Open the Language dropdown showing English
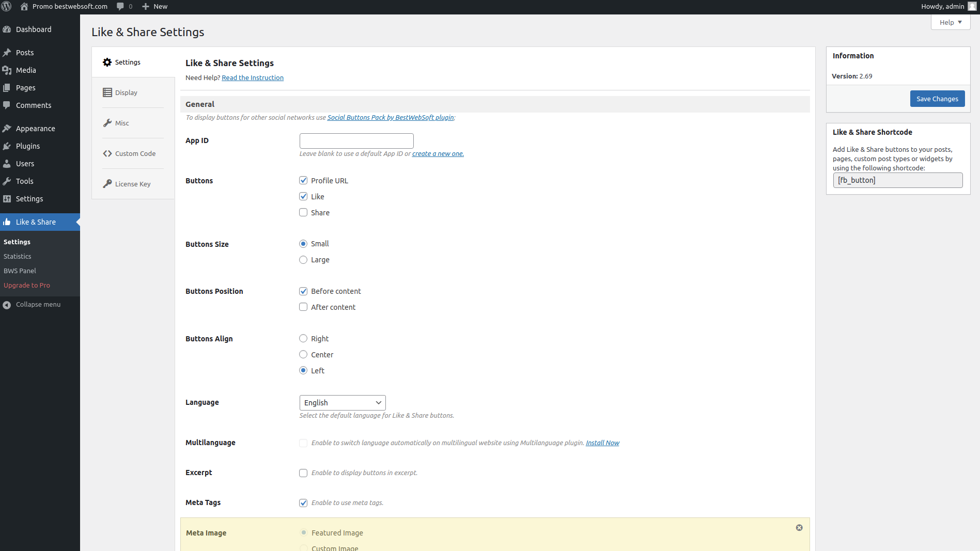 point(343,403)
